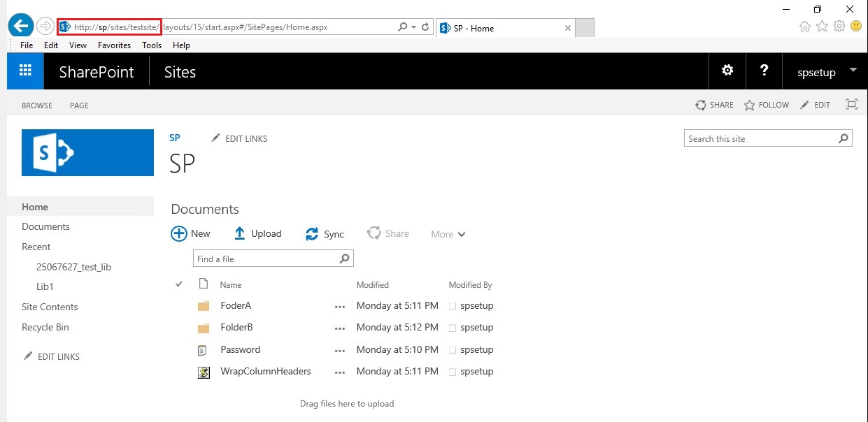Open the Settings gear menu

point(727,71)
